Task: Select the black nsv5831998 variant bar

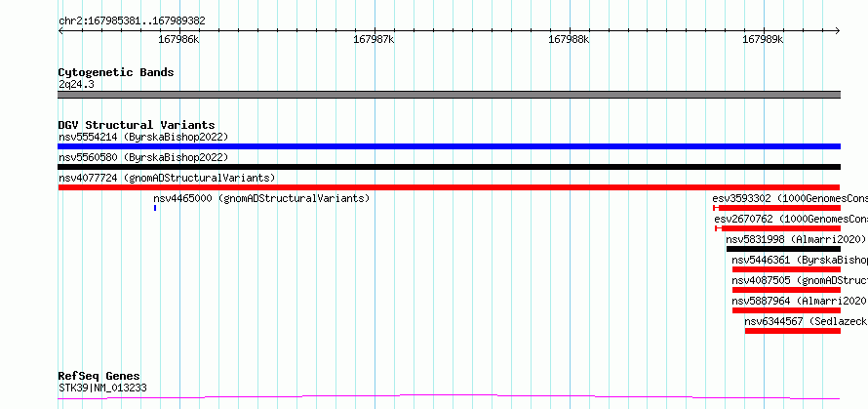Action: pos(783,249)
